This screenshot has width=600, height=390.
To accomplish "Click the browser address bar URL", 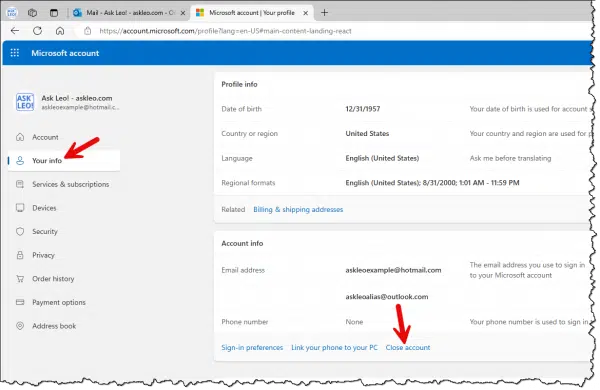I will 225,31.
